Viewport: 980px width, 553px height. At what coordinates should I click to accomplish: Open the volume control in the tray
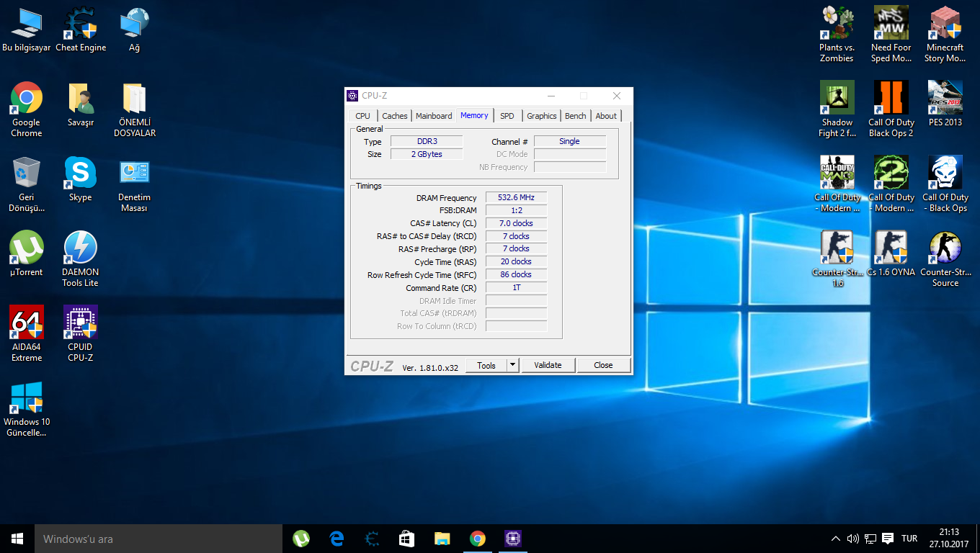tap(853, 539)
